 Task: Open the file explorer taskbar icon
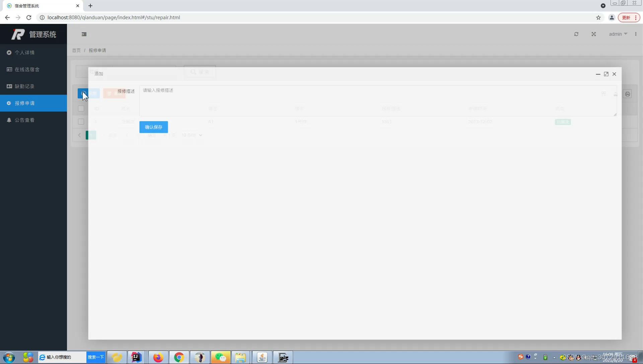pos(240,357)
